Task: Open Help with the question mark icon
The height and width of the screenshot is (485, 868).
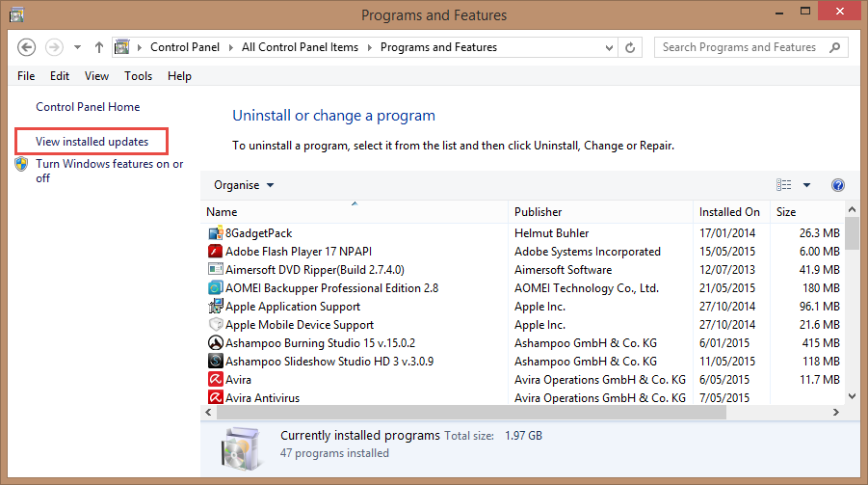Action: 837,185
